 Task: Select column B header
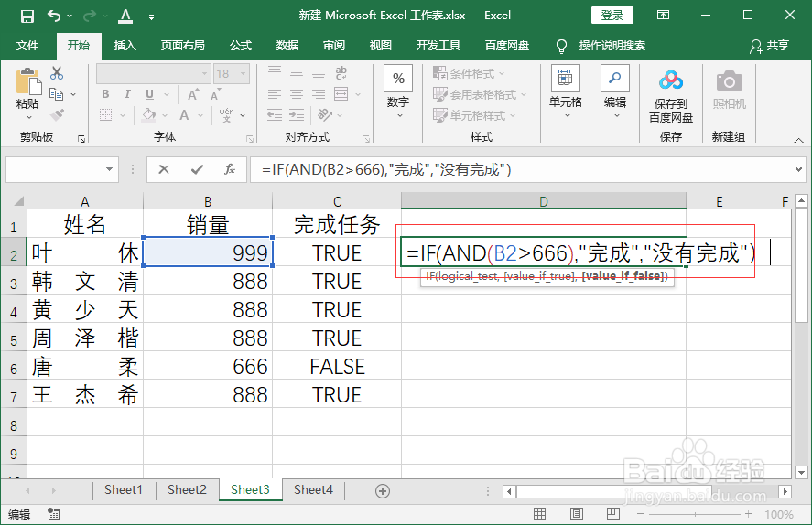coord(208,200)
